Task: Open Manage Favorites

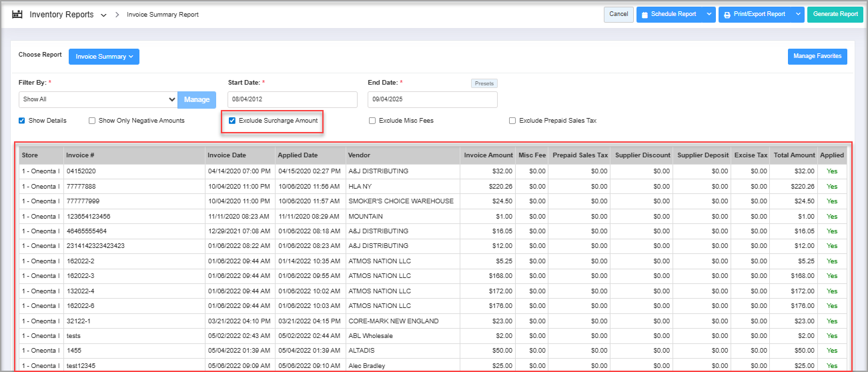Action: point(817,57)
